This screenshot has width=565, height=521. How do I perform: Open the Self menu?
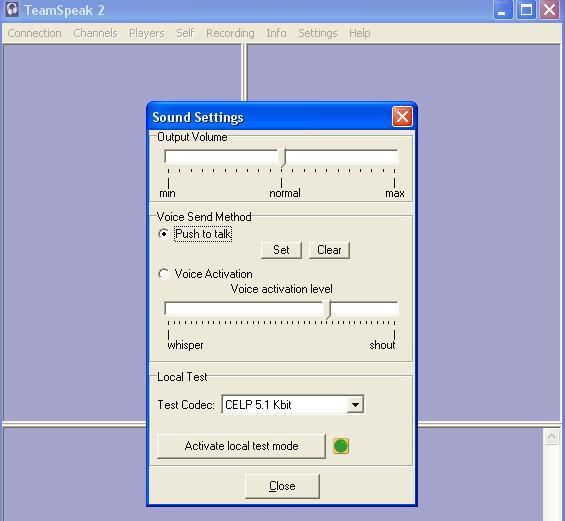click(185, 33)
